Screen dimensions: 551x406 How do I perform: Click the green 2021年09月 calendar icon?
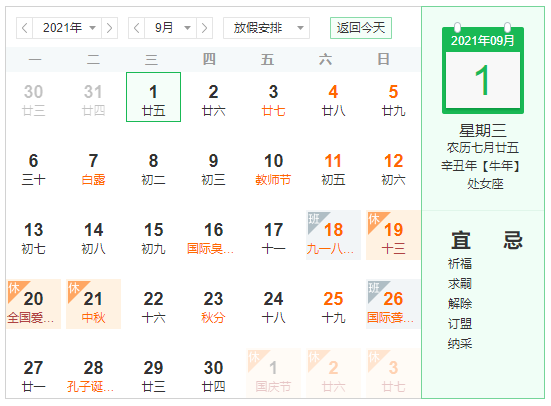[482, 69]
